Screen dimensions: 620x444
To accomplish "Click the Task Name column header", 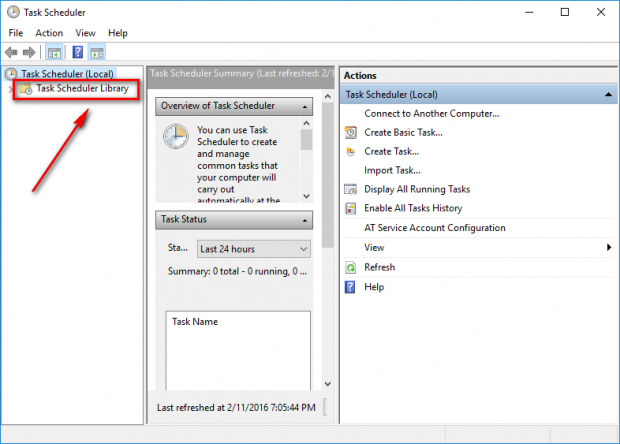I will 195,322.
